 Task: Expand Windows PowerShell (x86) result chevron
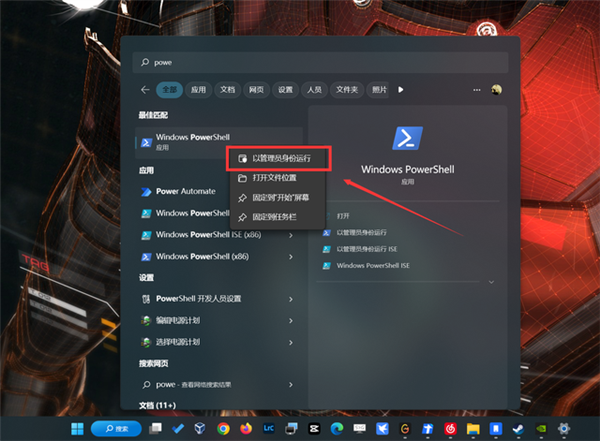pyautogui.click(x=291, y=257)
